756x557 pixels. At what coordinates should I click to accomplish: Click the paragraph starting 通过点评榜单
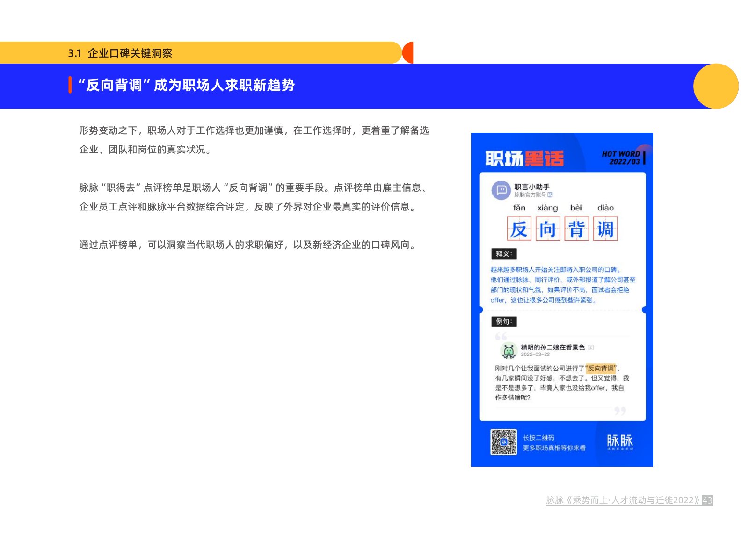coord(248,245)
